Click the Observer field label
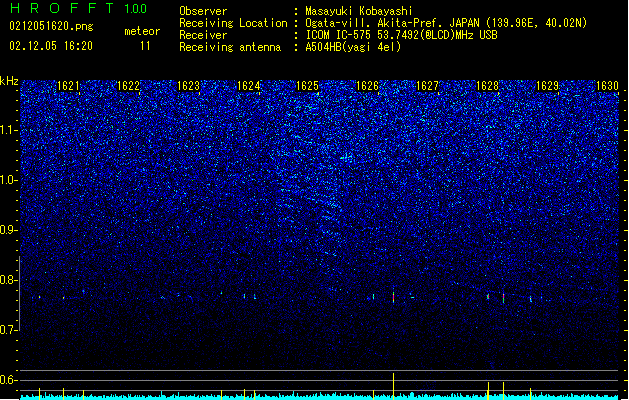This screenshot has width=629, height=400. pyautogui.click(x=203, y=11)
